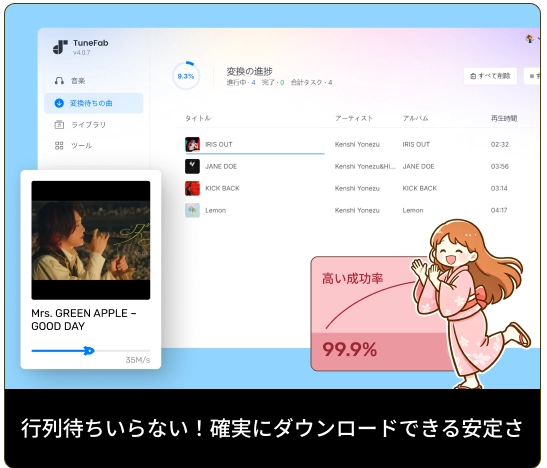The width and height of the screenshot is (547, 468).
Task: Open the user avatar at top right
Action: point(530,39)
